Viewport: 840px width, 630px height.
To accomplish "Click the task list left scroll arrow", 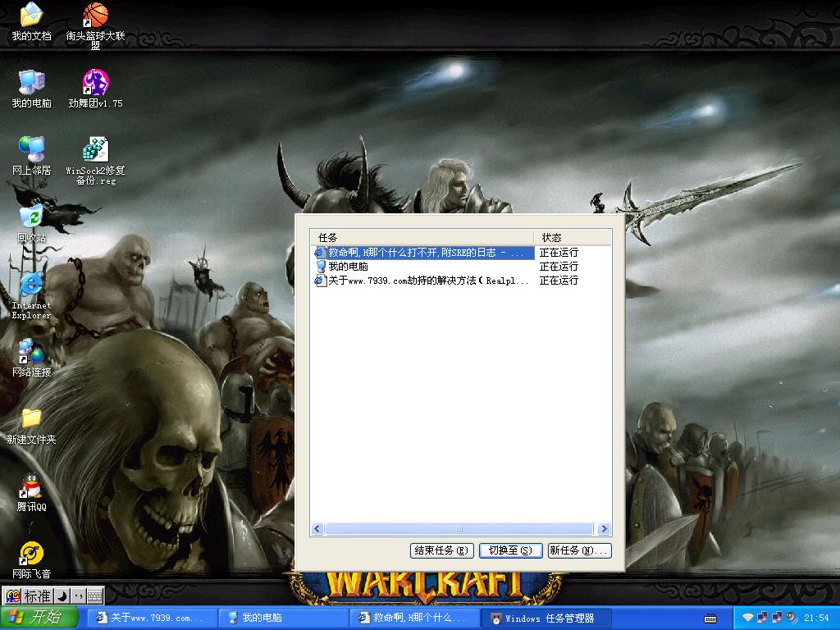I will click(x=317, y=529).
